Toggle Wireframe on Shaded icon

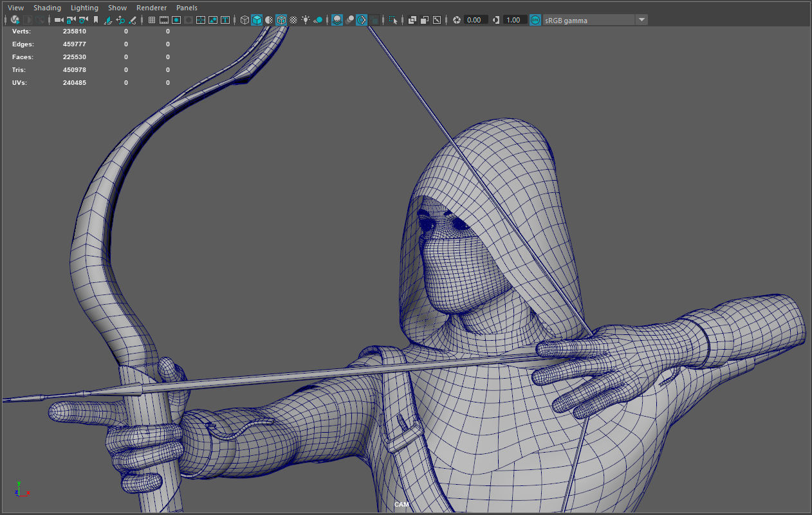click(x=281, y=20)
